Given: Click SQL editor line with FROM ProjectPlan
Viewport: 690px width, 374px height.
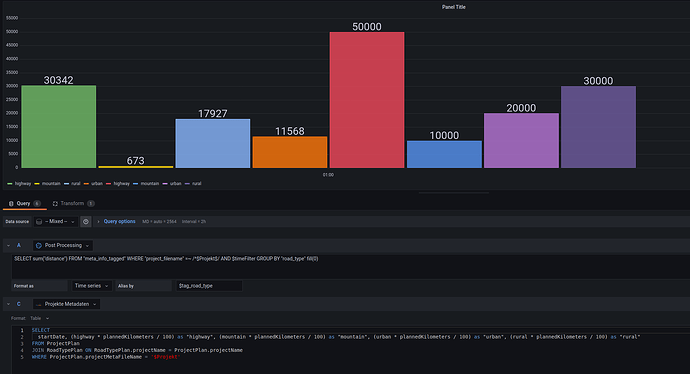Looking at the screenshot, I should coord(56,343).
